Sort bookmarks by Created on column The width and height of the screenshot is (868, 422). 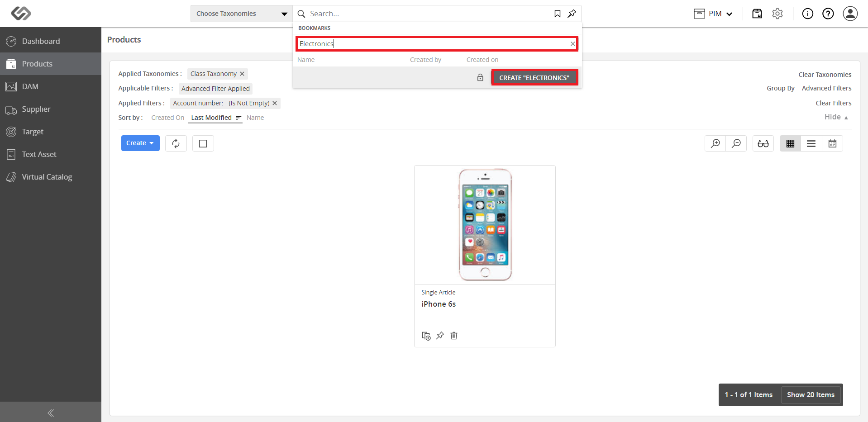pyautogui.click(x=482, y=60)
